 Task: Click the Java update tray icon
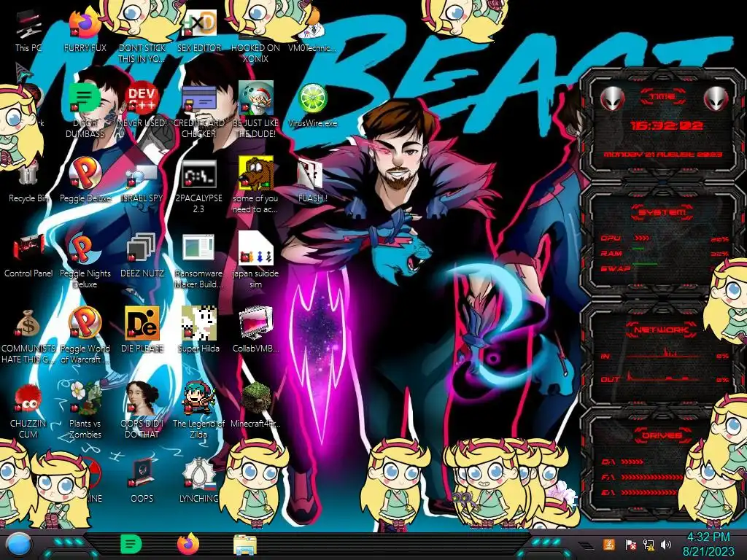coord(609,544)
